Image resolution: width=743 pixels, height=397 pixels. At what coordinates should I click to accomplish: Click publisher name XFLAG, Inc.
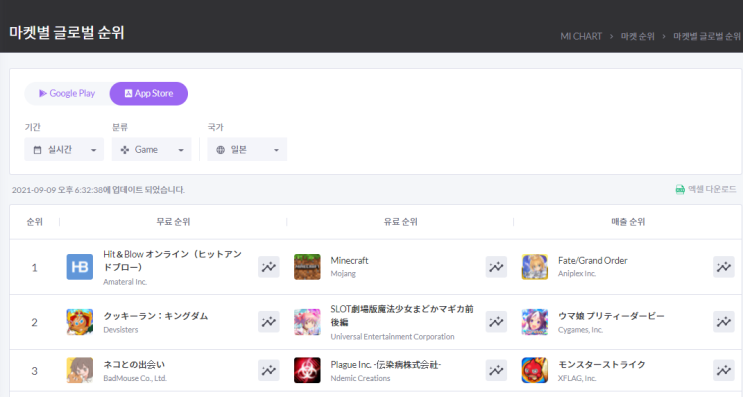577,378
